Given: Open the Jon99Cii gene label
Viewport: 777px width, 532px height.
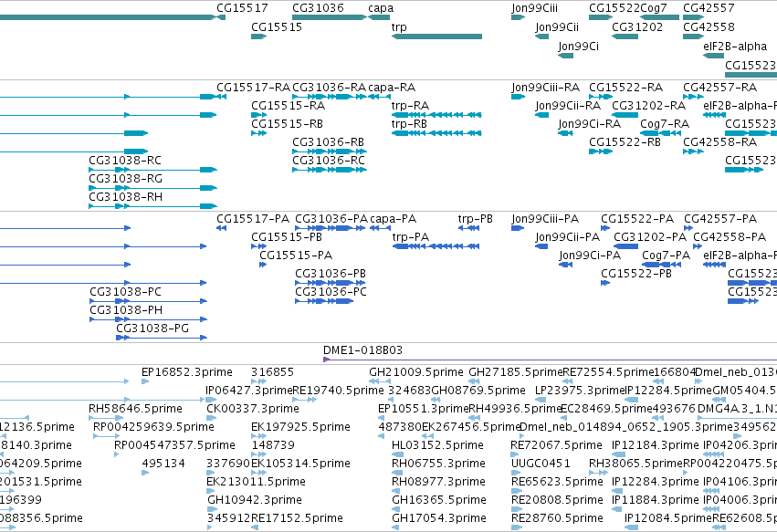Looking at the screenshot, I should click(556, 27).
